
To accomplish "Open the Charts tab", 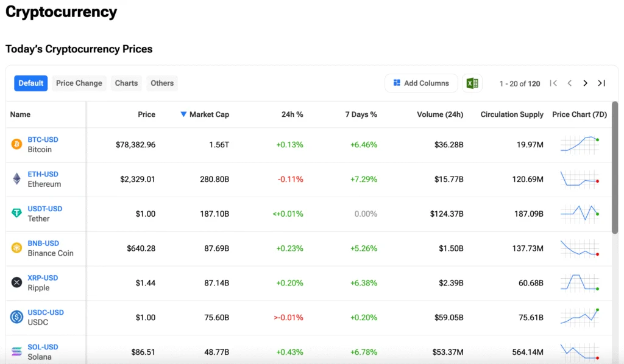I will tap(126, 83).
